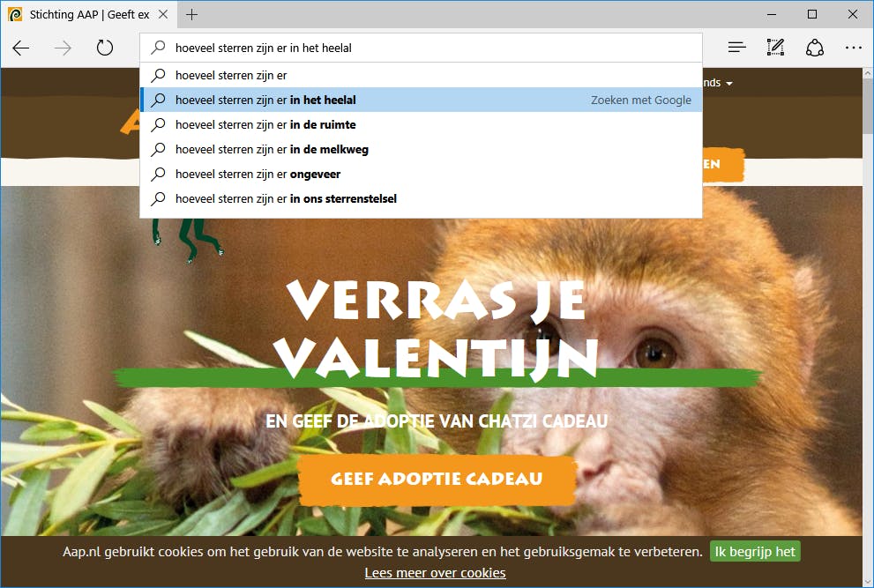Open 'Lees meer over cookies' link
Viewport: 874px width, 588px height.
435,573
